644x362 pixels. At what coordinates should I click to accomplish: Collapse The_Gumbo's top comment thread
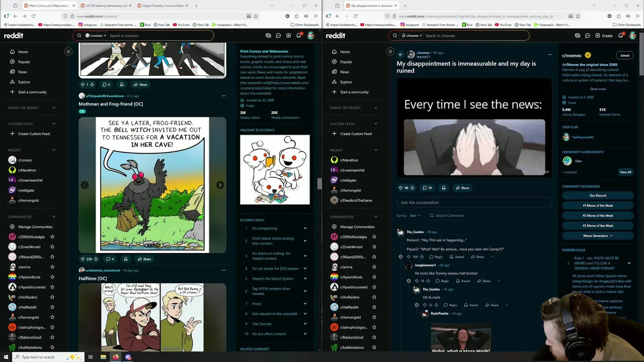pos(400,256)
